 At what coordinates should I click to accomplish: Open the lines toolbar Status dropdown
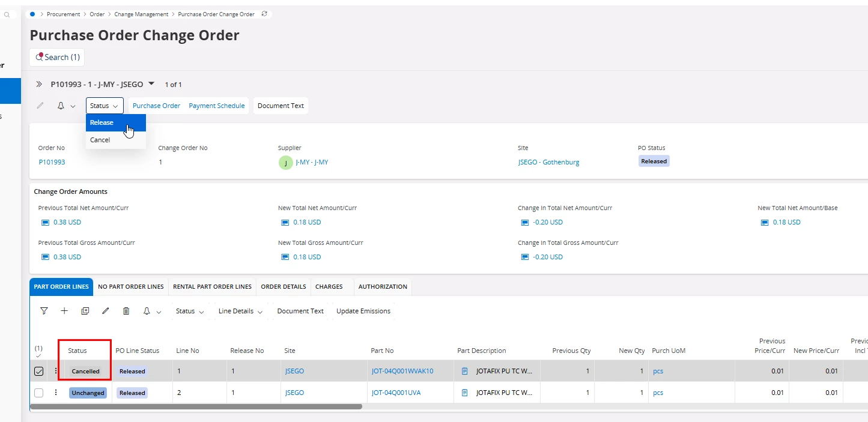190,311
